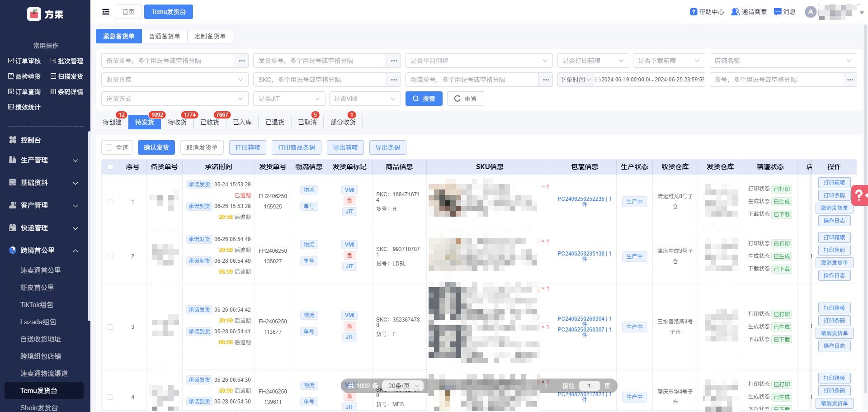
Task: Open the 收货仓库 dropdown
Action: 175,80
